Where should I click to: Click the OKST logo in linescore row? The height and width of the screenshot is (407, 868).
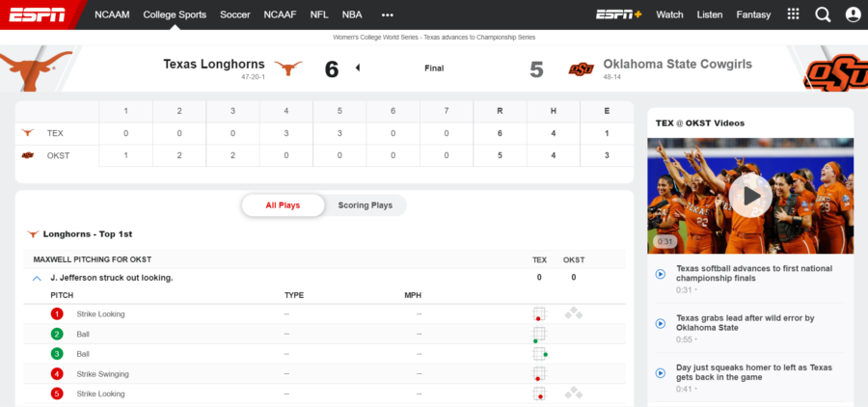pos(28,155)
